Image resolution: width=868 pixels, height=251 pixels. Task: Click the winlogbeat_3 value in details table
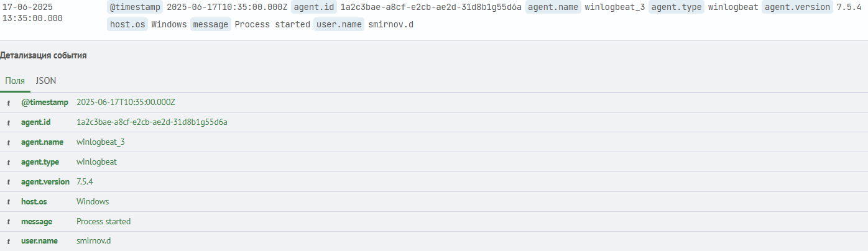coord(101,142)
